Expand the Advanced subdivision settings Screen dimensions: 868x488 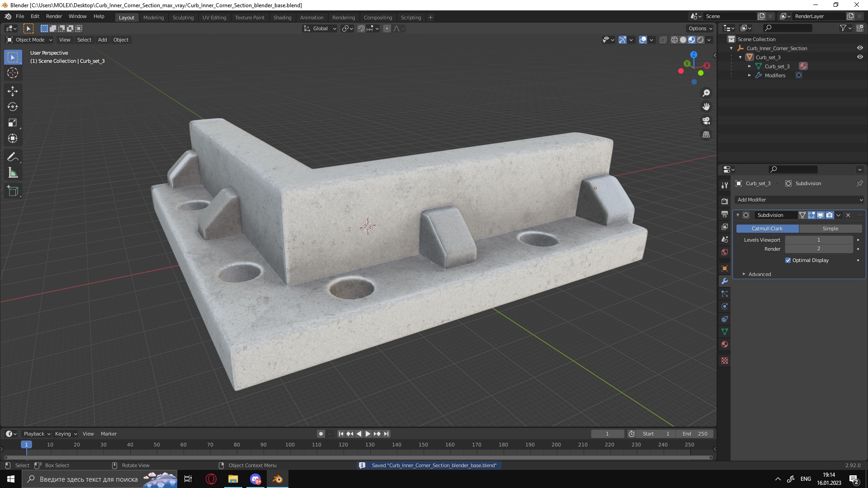point(759,274)
